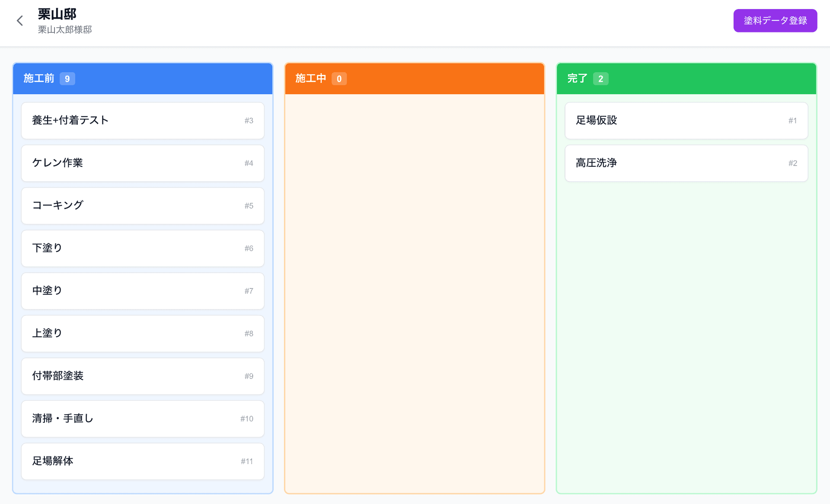Click the 施工中 column header
830x504 pixels.
coord(311,79)
